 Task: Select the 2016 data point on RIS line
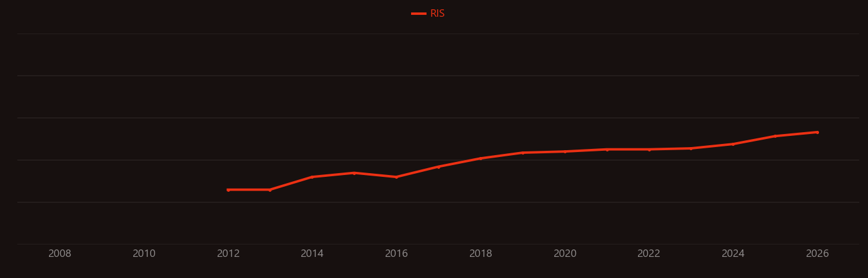[396, 177]
